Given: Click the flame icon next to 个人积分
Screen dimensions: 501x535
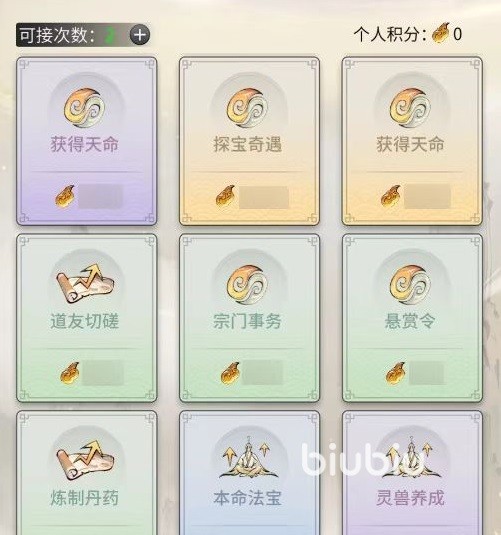Looking at the screenshot, I should tap(441, 33).
